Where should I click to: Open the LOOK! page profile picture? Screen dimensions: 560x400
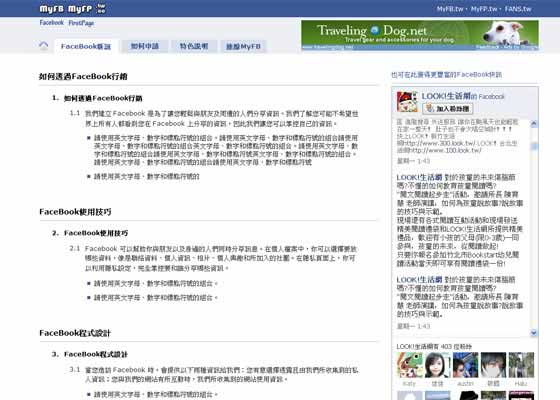407,101
